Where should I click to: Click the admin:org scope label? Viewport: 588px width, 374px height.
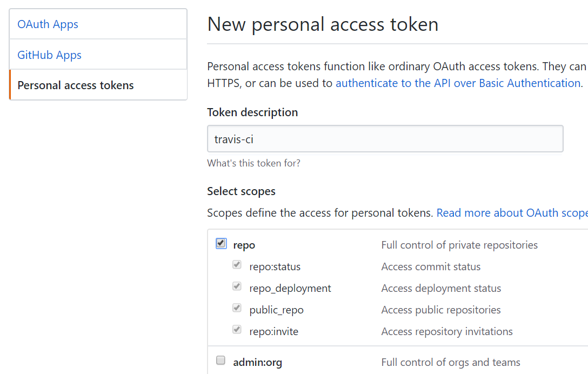pyautogui.click(x=257, y=363)
